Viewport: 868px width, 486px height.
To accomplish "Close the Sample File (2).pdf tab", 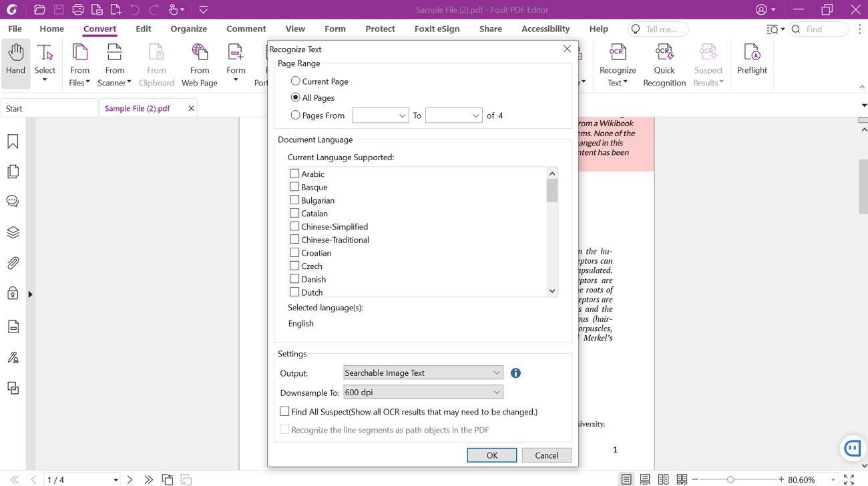I will pyautogui.click(x=191, y=108).
